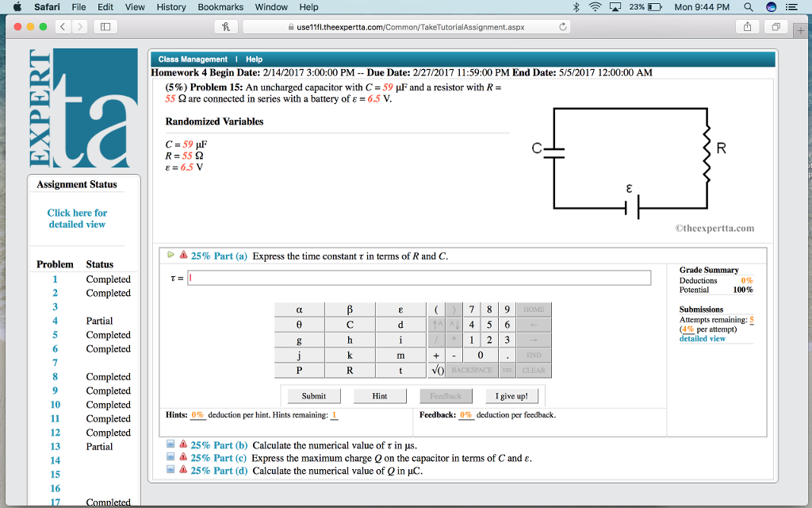
Task: Expand Part (c) maximum charge Q question
Action: (x=170, y=458)
